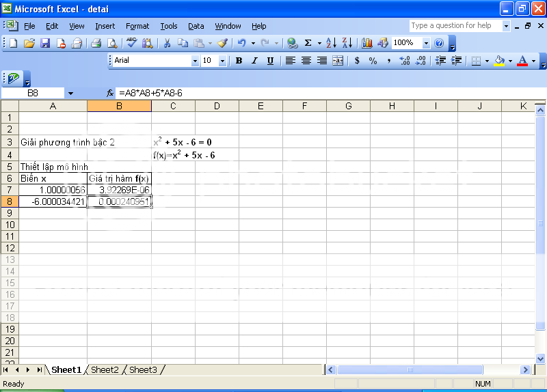Viewport: 547px width, 392px height.
Task: Toggle bold formatting
Action: click(x=239, y=61)
